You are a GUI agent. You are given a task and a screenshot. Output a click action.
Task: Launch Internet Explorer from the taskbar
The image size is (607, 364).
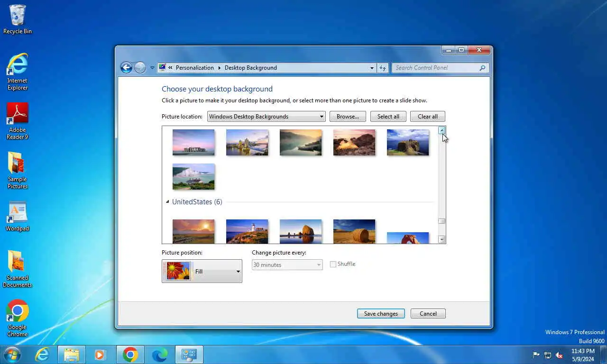42,355
